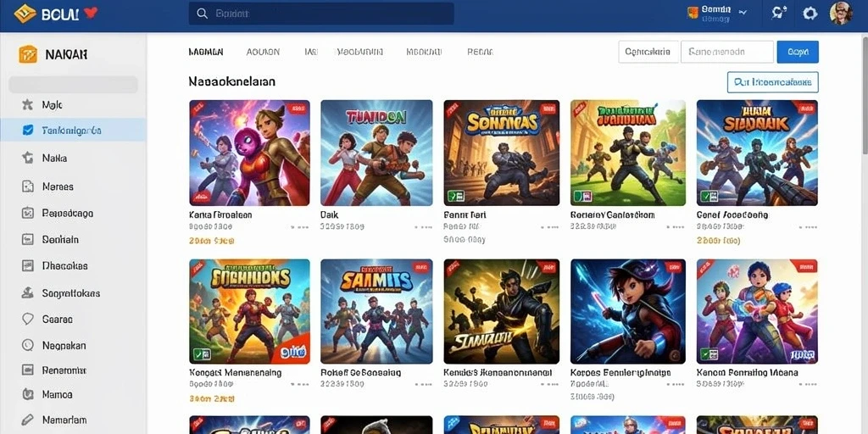Open the Marees sidebar icon
This screenshot has height=434, width=868.
[28, 186]
